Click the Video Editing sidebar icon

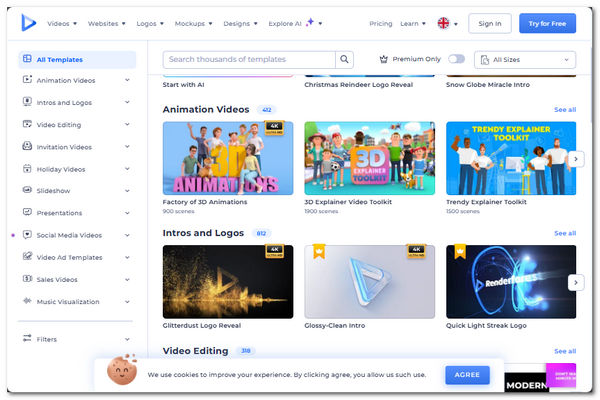(x=26, y=125)
